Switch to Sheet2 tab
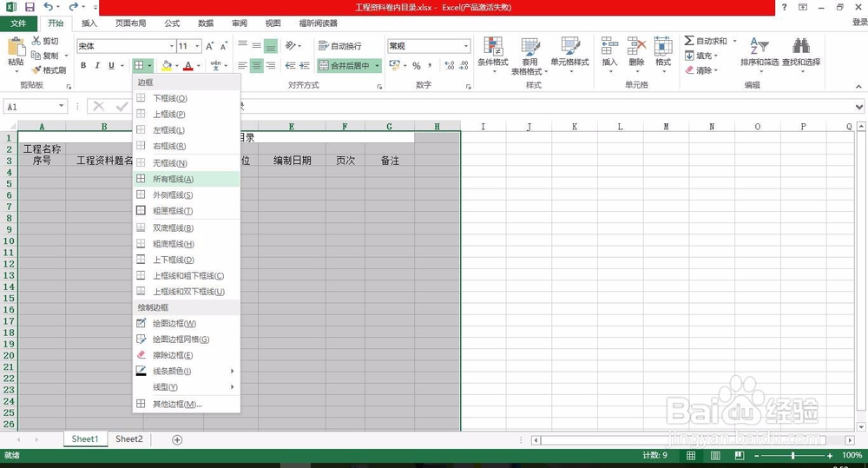 click(x=129, y=438)
